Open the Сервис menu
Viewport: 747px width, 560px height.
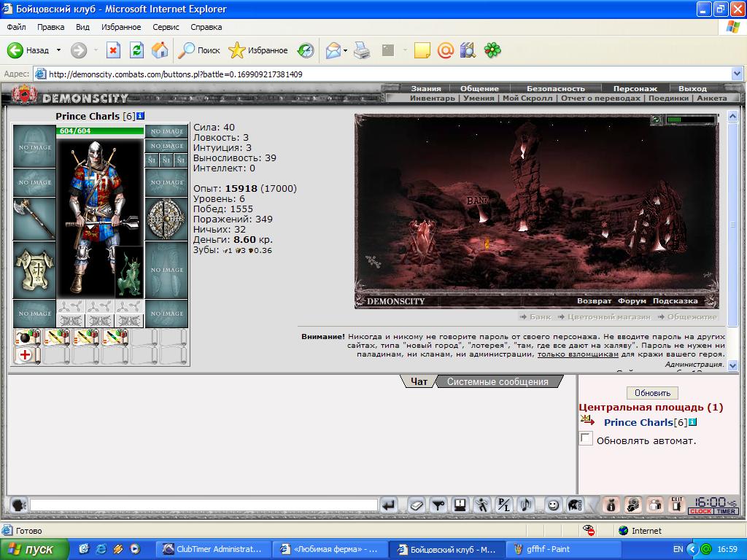166,27
